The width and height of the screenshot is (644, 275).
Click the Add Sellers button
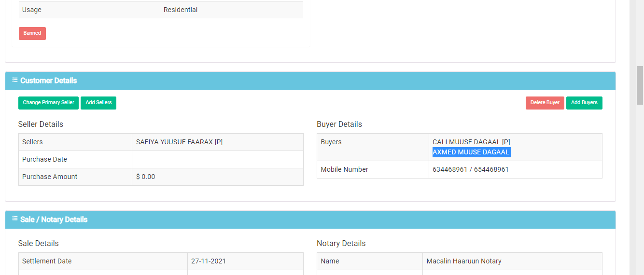coord(98,103)
